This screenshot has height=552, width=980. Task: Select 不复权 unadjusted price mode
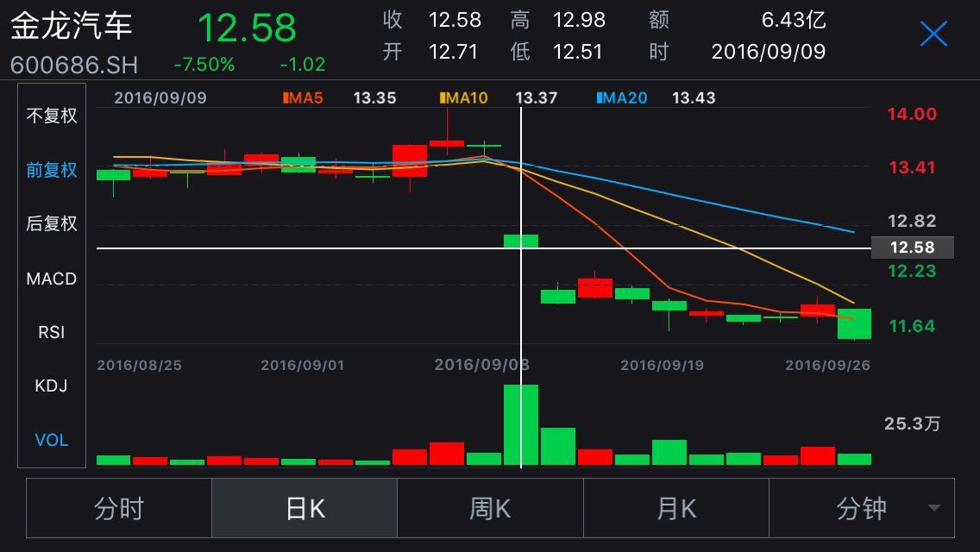50,116
